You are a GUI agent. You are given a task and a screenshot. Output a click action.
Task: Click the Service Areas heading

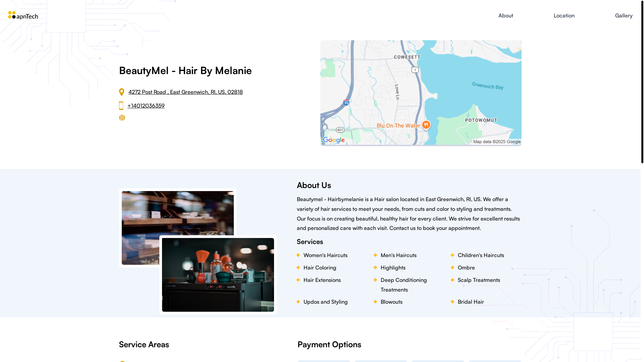point(144,345)
